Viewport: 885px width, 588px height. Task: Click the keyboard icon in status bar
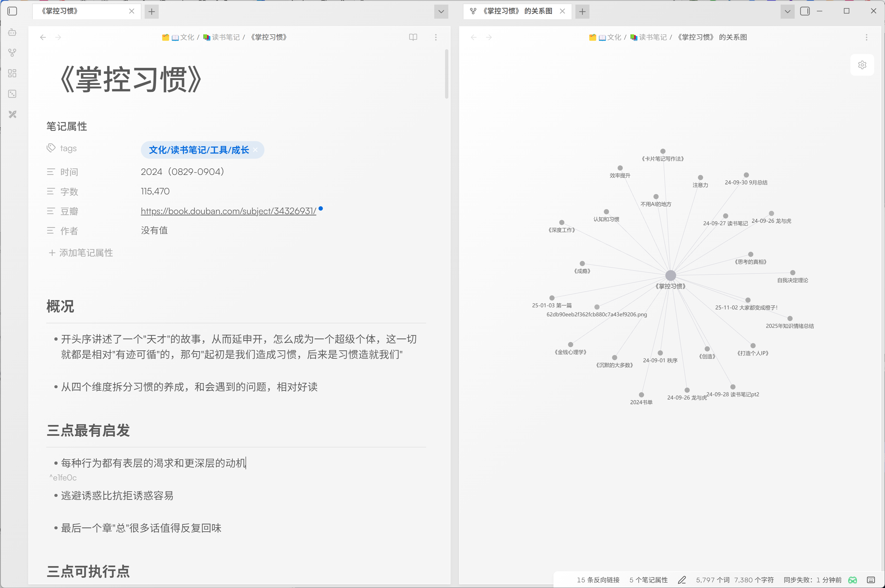[871, 580]
